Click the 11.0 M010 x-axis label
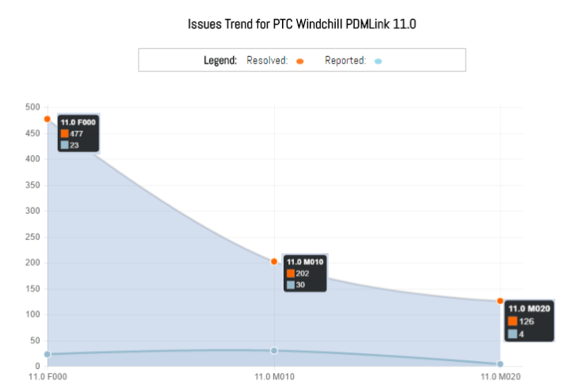The height and width of the screenshot is (392, 583). coord(274,377)
